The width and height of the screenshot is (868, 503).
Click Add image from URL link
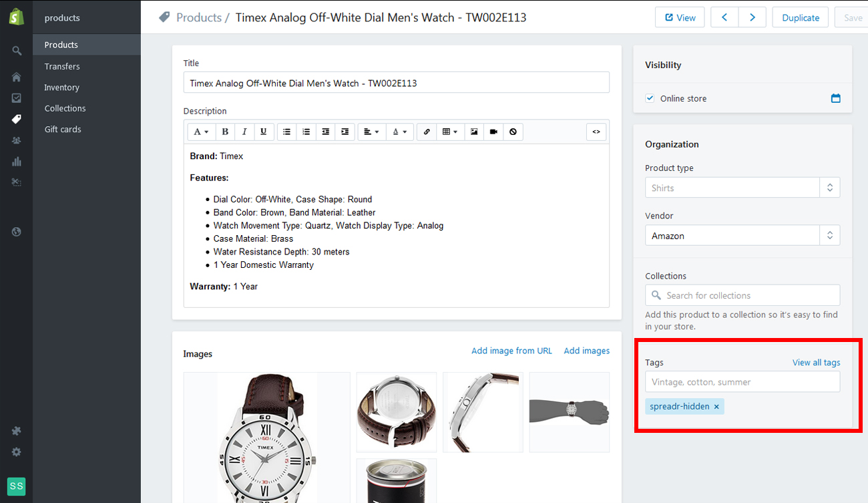click(512, 351)
